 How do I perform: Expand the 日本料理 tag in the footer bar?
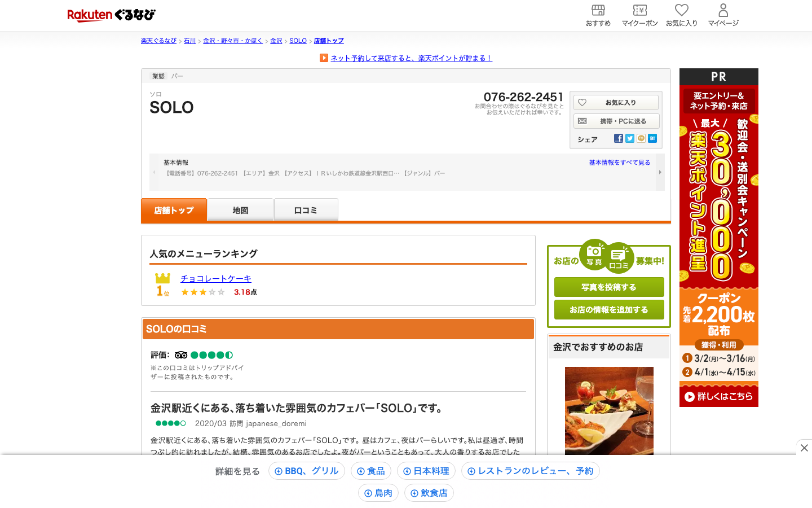[426, 471]
